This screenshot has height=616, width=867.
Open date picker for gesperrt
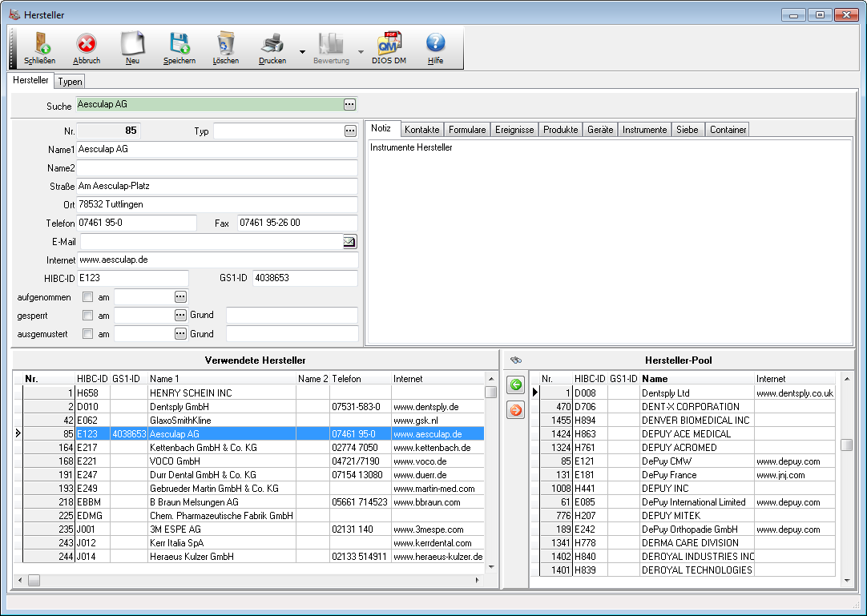click(x=181, y=315)
